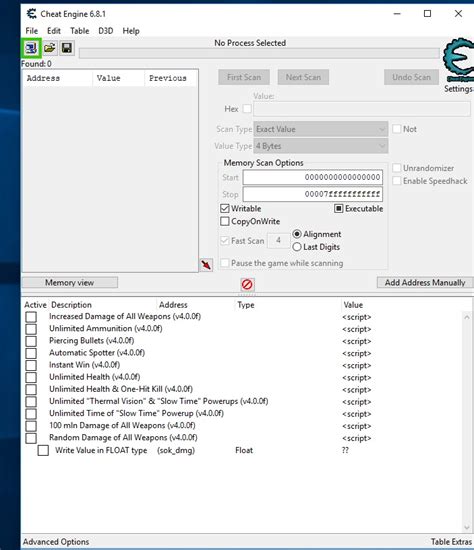Open Table Extras

click(451, 542)
